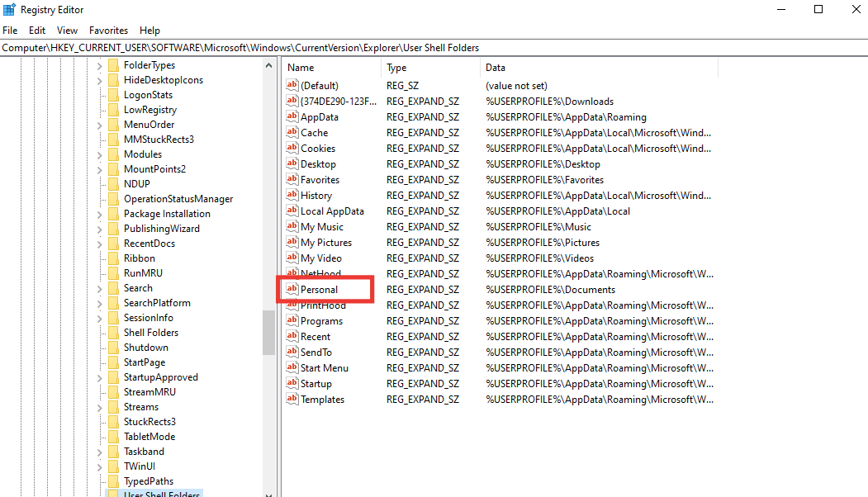Click the string icon beside Startup value
Viewport: 868px width, 497px height.
click(292, 383)
